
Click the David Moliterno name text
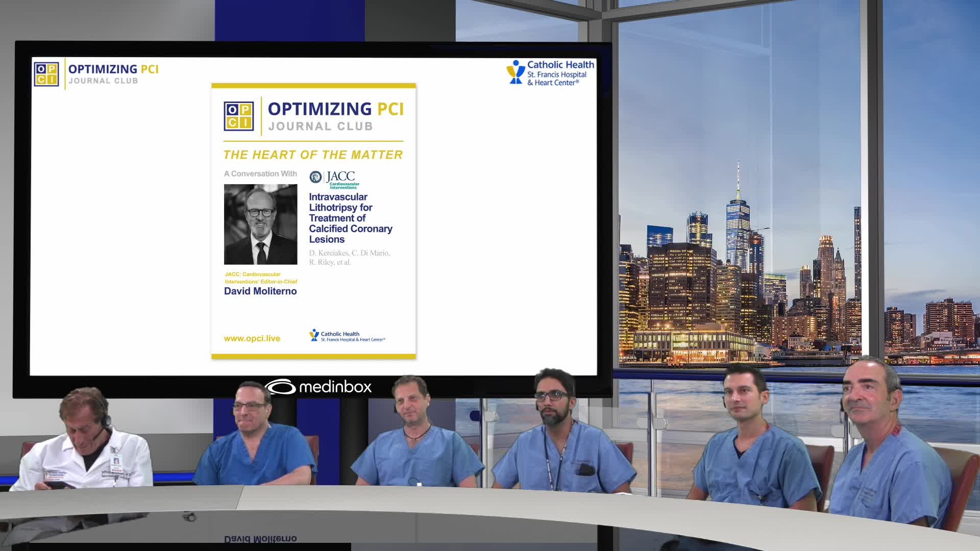260,291
